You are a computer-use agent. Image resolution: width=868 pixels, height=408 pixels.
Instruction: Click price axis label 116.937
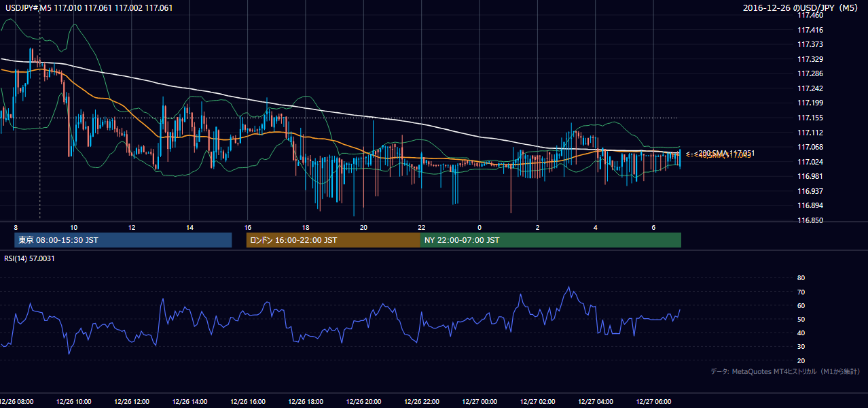[810, 191]
